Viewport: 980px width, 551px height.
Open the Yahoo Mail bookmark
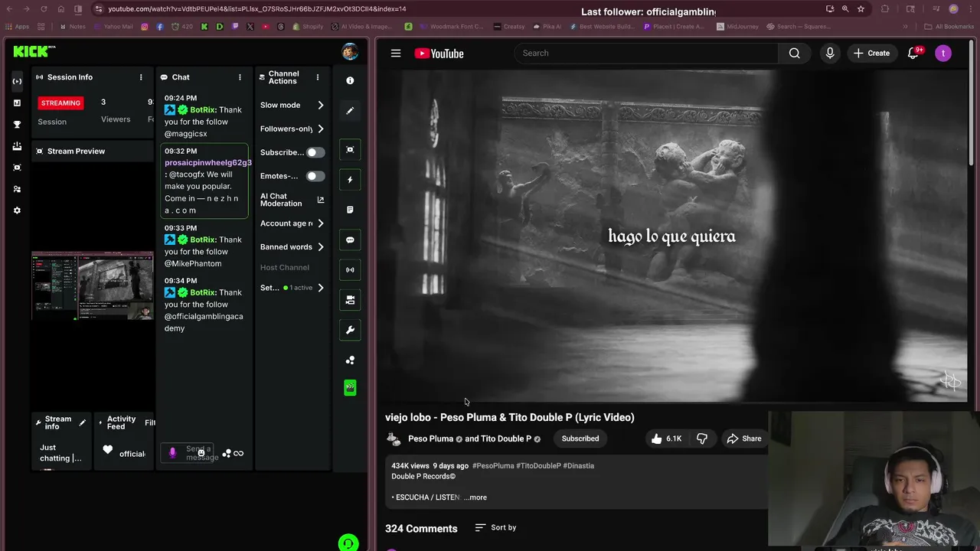pyautogui.click(x=113, y=27)
